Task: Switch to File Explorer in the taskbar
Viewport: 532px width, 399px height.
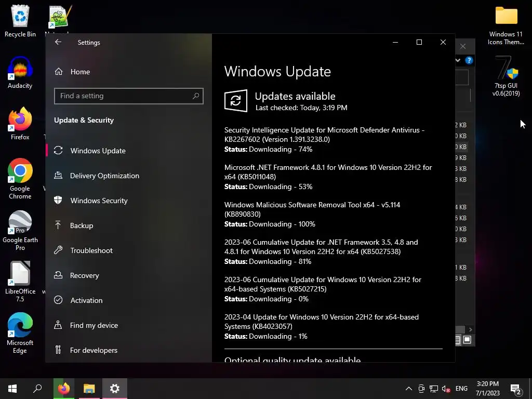Action: pyautogui.click(x=89, y=389)
